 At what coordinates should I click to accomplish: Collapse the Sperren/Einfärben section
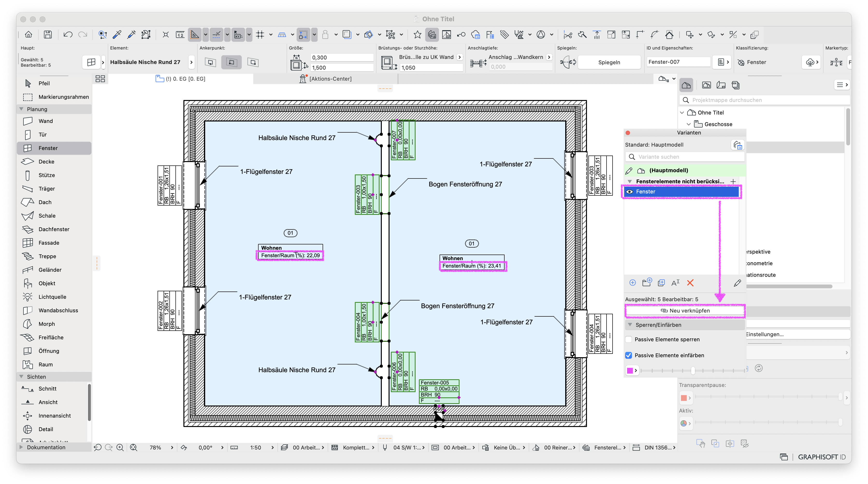coord(630,325)
